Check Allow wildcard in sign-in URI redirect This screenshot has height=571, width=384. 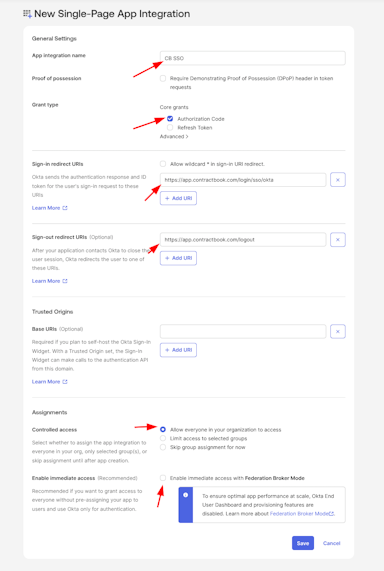[163, 164]
